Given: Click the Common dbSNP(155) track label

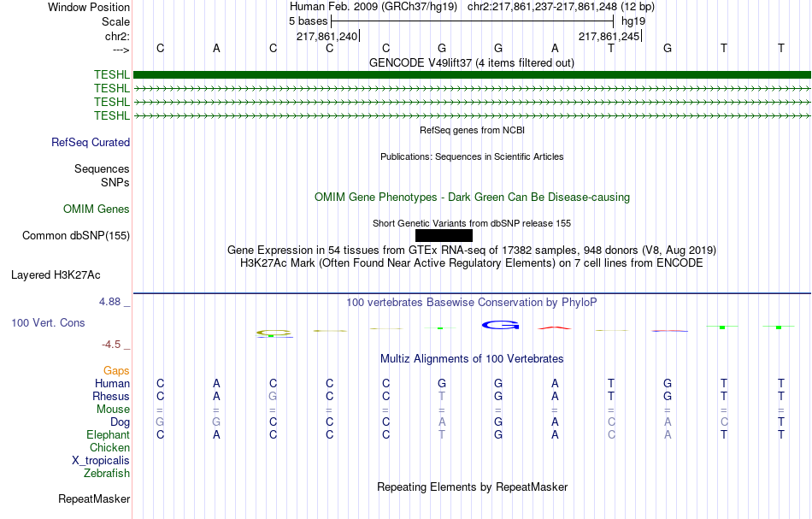Looking at the screenshot, I should (76, 236).
